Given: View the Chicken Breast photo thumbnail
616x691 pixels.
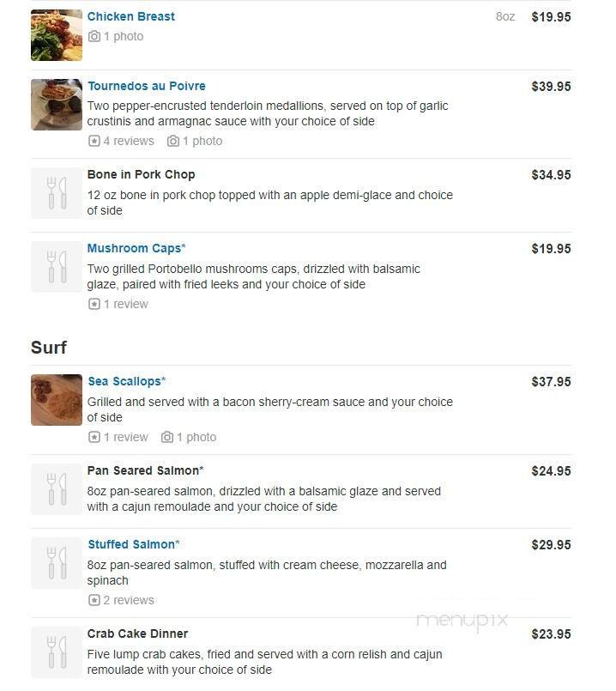Looking at the screenshot, I should (57, 35).
